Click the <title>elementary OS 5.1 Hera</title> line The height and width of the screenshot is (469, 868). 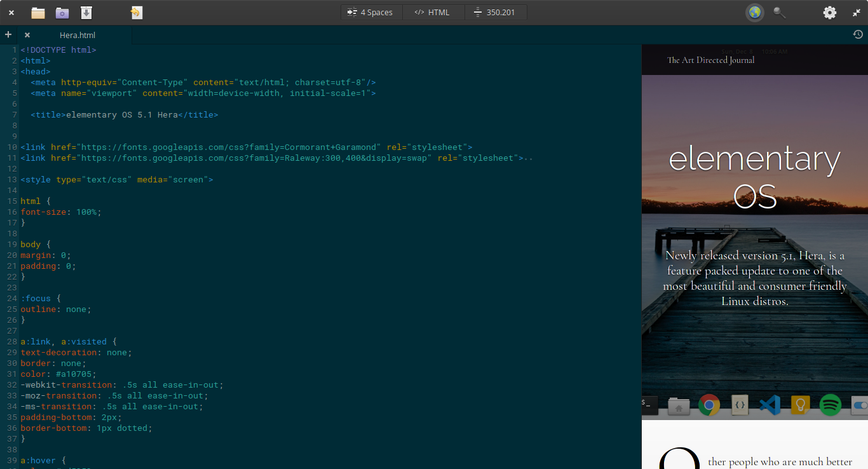click(125, 115)
